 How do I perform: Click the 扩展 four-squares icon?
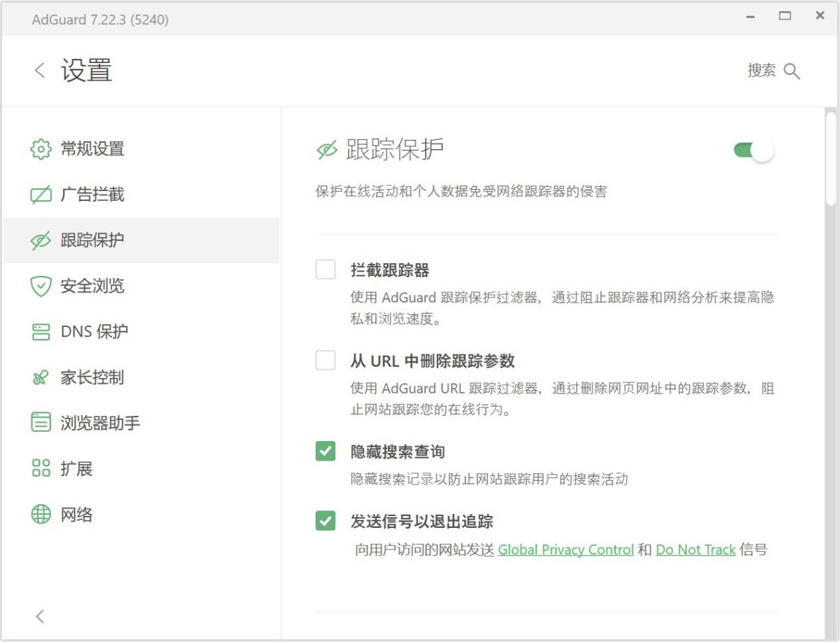click(x=41, y=468)
